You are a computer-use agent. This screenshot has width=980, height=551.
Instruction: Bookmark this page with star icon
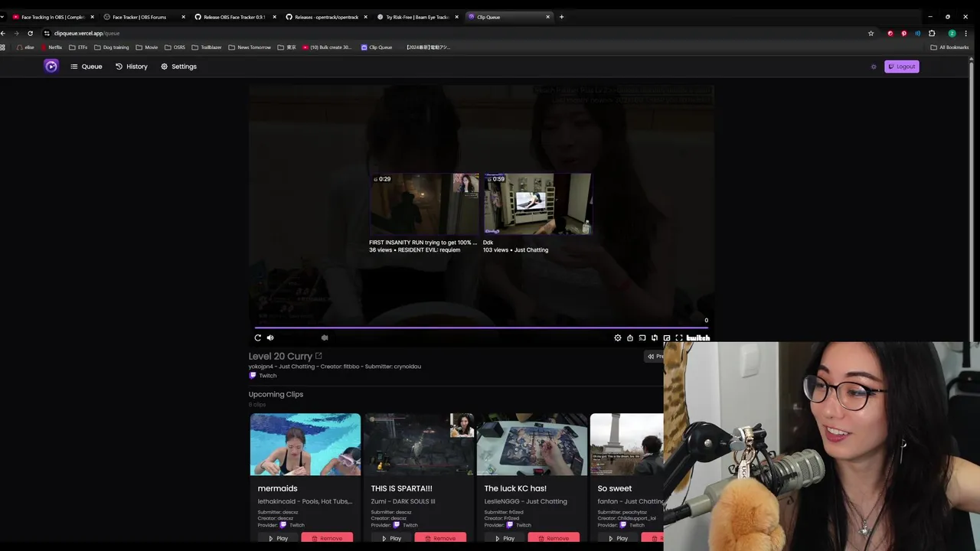point(871,33)
